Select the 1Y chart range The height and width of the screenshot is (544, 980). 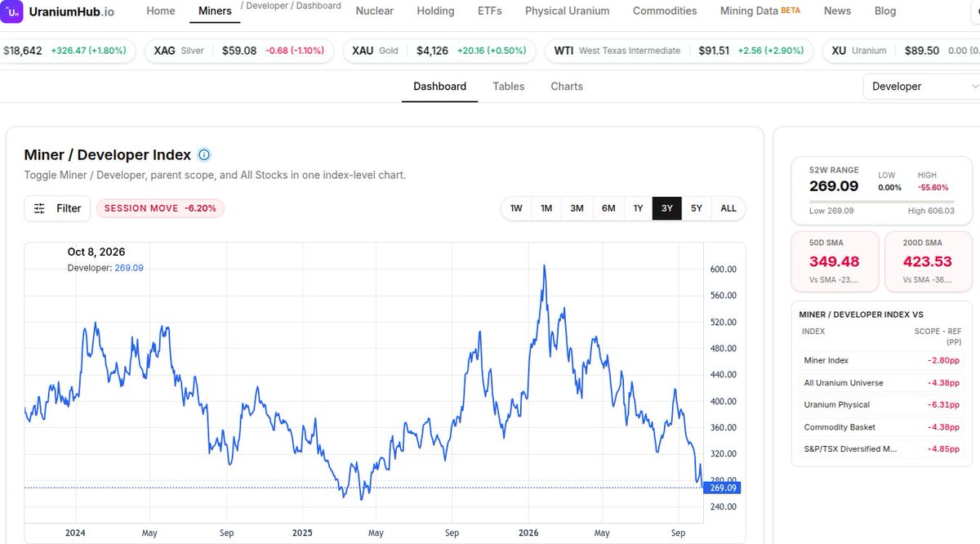[x=638, y=208]
